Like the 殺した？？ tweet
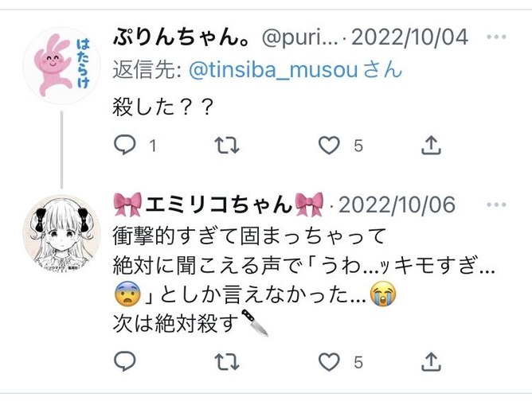Screen dimensions: 532x405 pos(329,146)
